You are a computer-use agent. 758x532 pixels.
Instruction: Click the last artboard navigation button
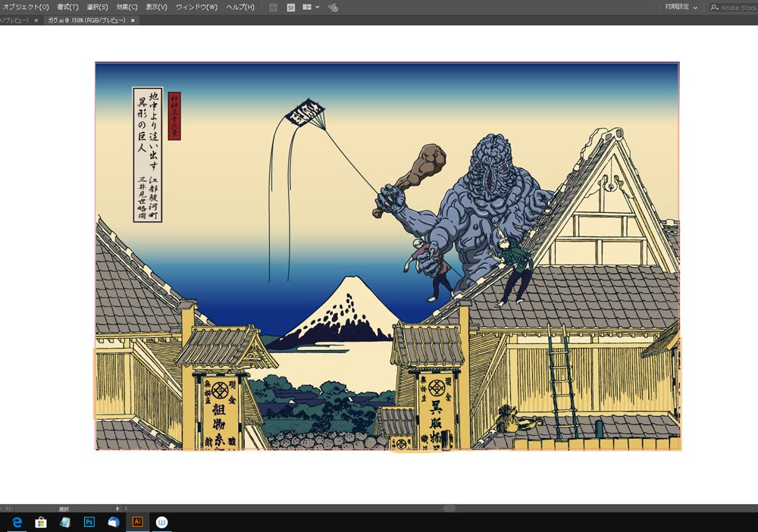(8, 509)
